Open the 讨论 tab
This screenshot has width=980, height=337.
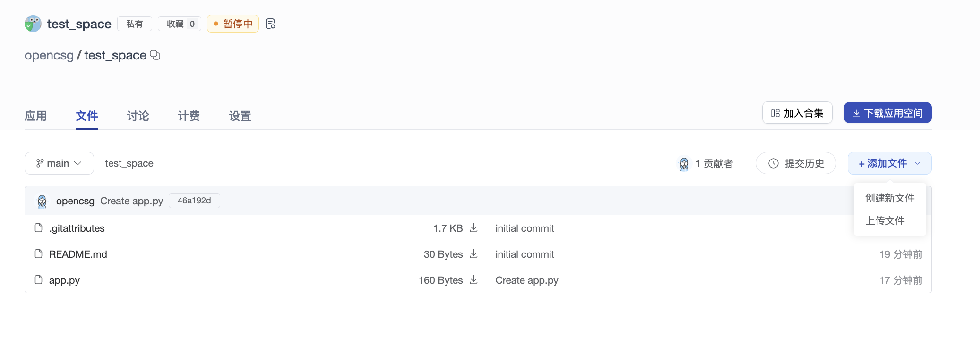click(x=138, y=116)
